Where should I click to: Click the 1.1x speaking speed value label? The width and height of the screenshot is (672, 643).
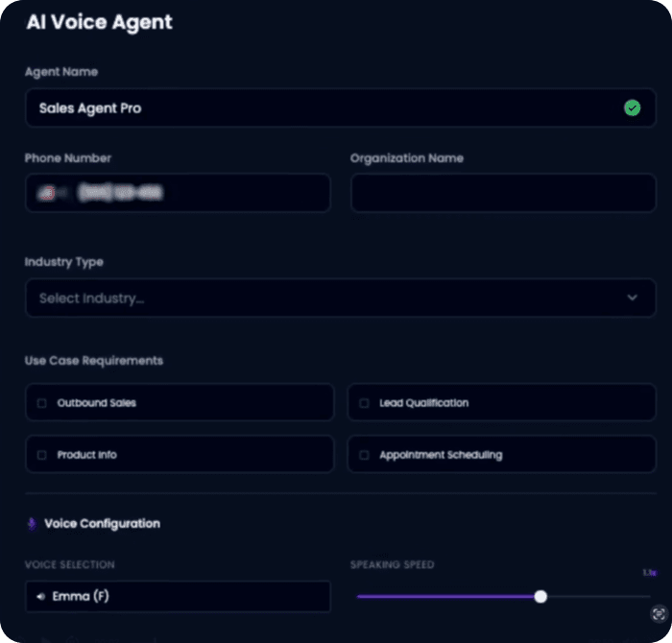click(649, 573)
